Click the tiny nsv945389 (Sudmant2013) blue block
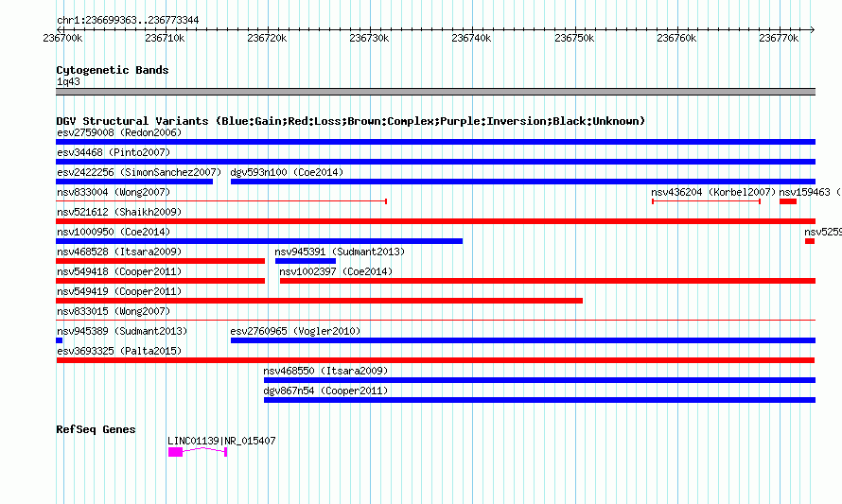 (59, 340)
